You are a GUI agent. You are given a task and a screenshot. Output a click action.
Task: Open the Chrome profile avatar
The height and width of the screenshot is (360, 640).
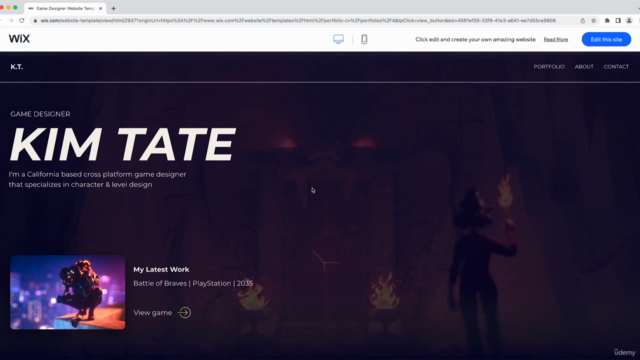click(x=629, y=20)
